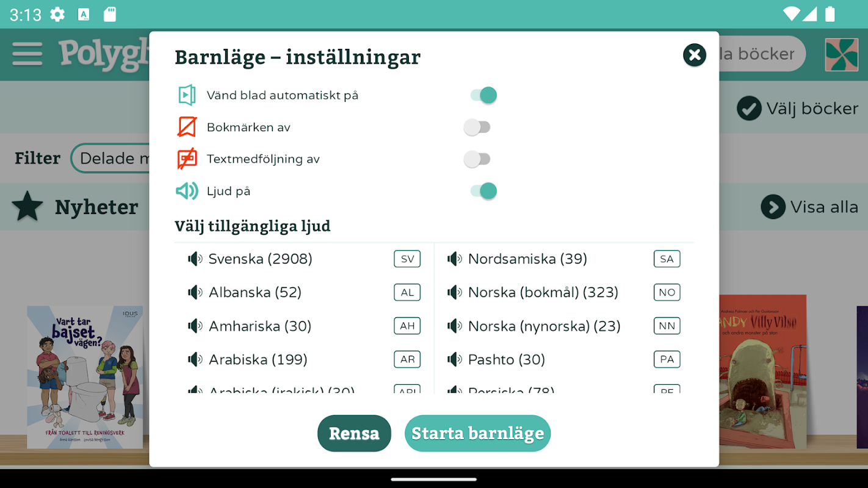
Task: Expand Visa alla arrow for Nyheter
Action: tap(773, 207)
